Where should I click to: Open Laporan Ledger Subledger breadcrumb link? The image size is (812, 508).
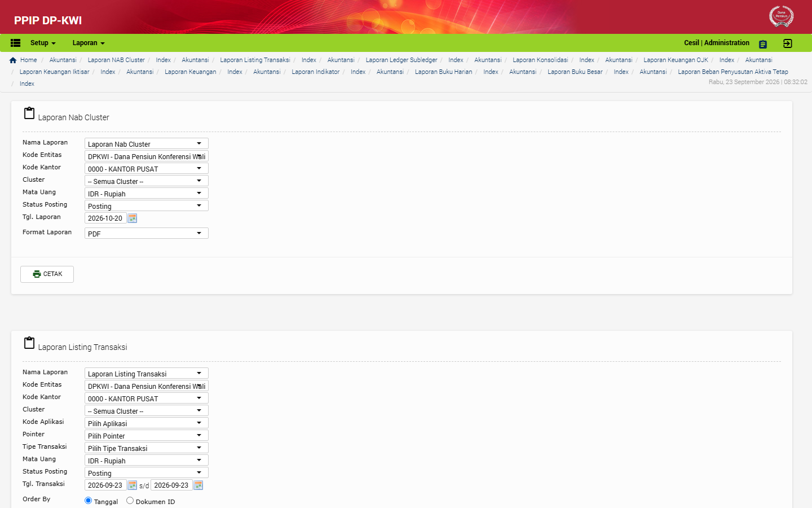pyautogui.click(x=401, y=60)
